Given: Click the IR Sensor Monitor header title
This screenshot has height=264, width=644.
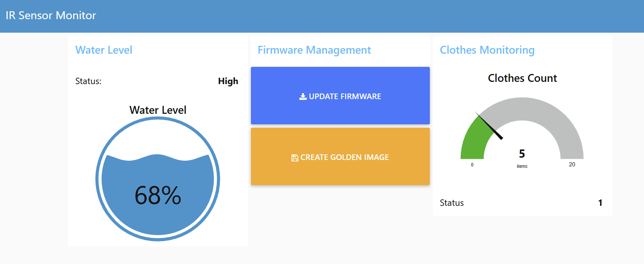Looking at the screenshot, I should point(51,15).
